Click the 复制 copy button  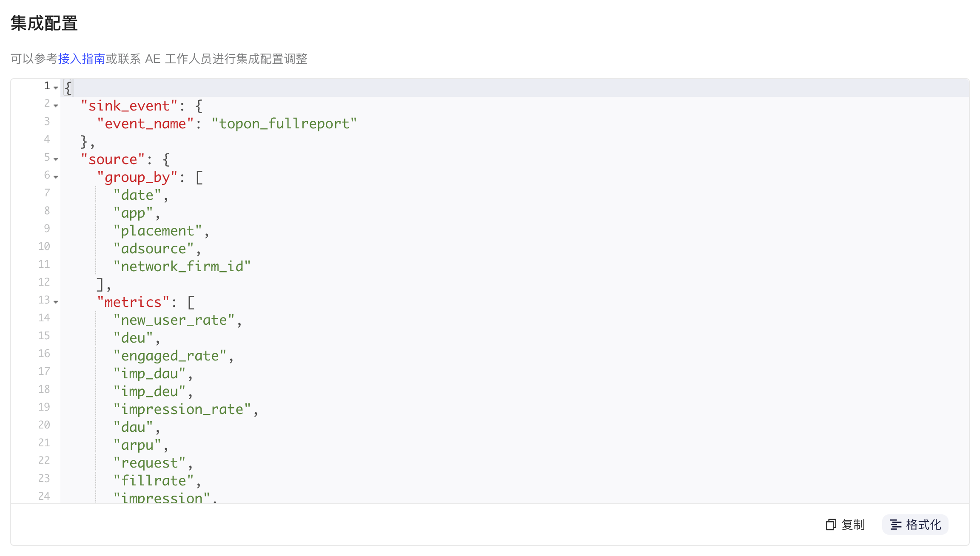pos(846,525)
